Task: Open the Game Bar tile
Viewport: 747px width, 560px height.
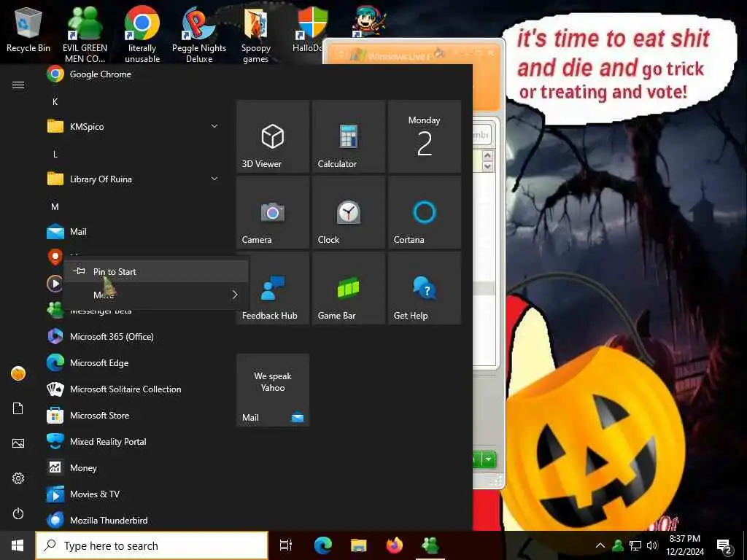Action: point(349,288)
